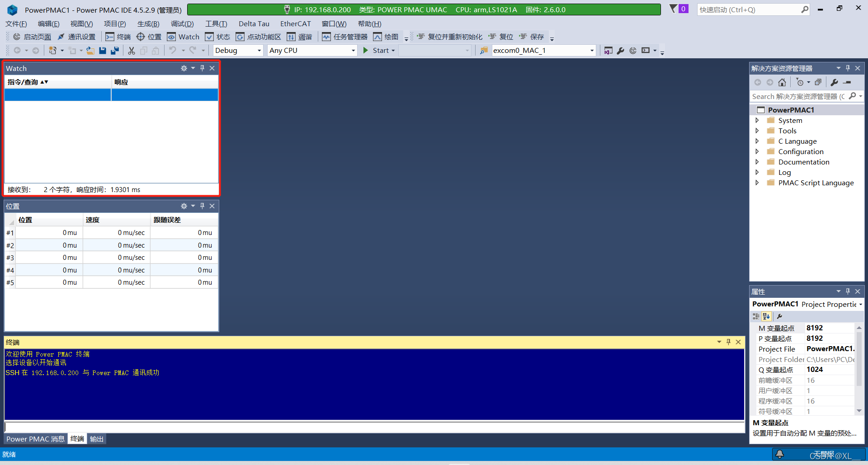
Task: Click the wrench properties icon in main toolbar
Action: click(x=621, y=51)
